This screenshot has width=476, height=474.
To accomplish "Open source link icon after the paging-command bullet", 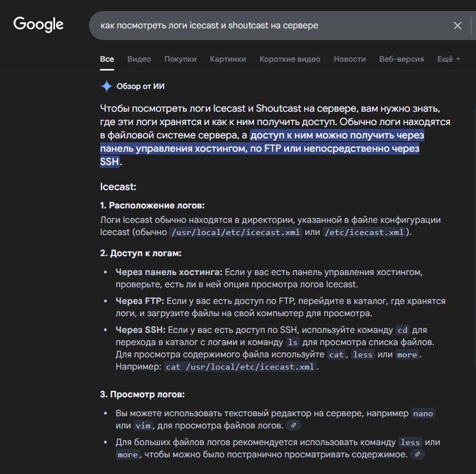I will pyautogui.click(x=417, y=455).
